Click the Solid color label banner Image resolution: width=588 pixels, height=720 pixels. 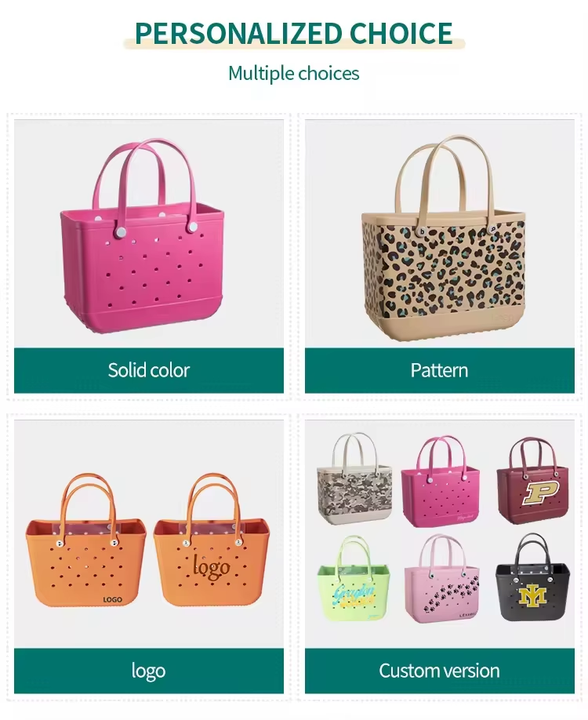coord(149,370)
